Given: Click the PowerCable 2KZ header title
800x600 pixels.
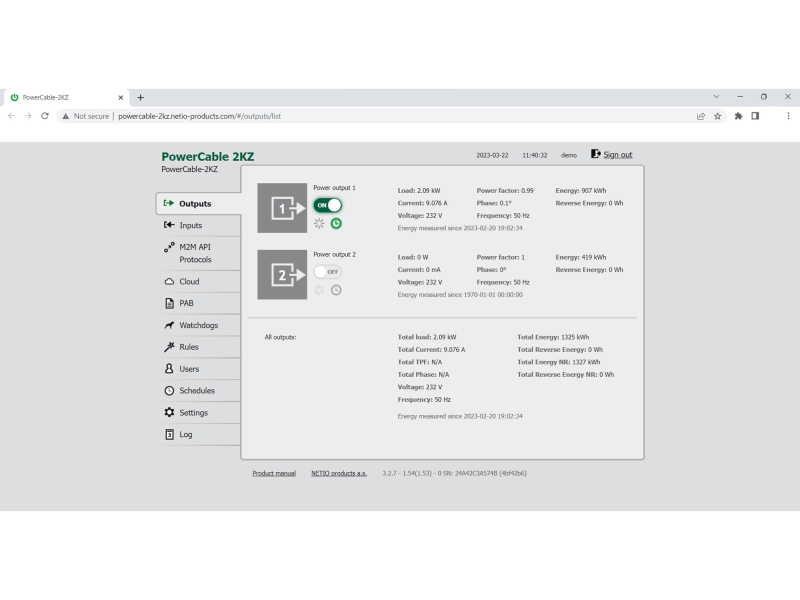Looking at the screenshot, I should click(x=208, y=157).
